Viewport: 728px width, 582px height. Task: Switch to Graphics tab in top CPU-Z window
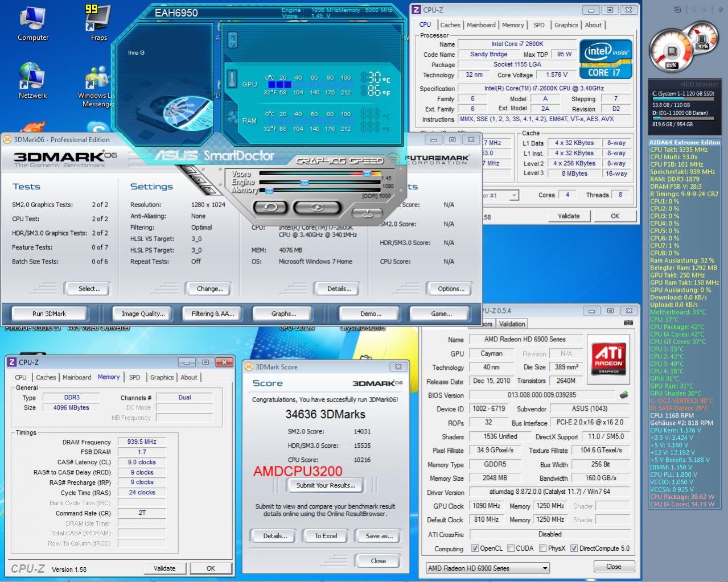(x=566, y=25)
